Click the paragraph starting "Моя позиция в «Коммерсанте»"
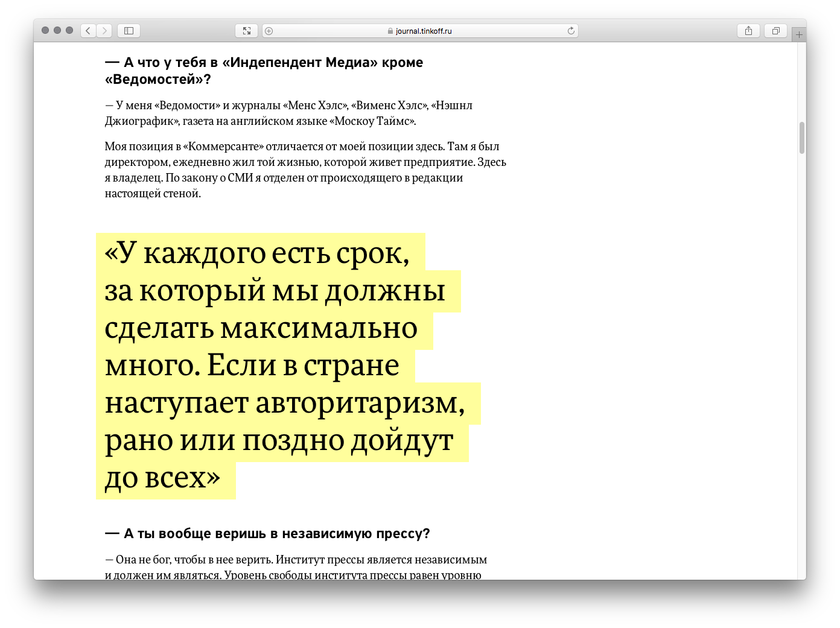 (305, 170)
